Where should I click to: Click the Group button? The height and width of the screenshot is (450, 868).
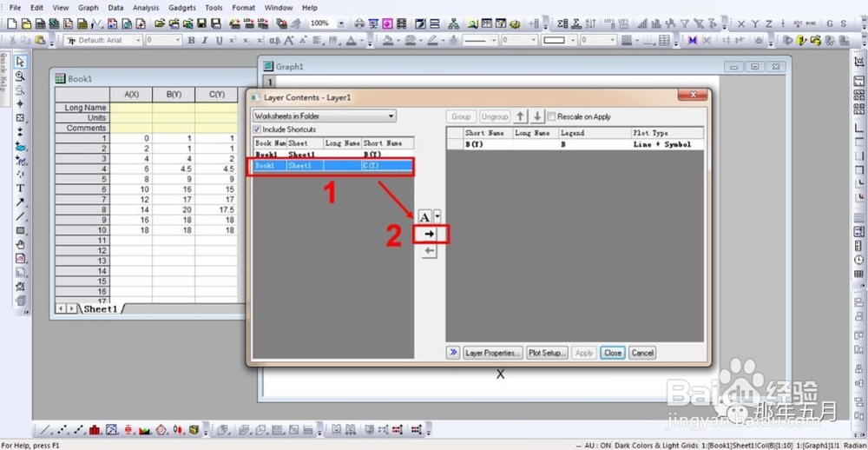(461, 116)
